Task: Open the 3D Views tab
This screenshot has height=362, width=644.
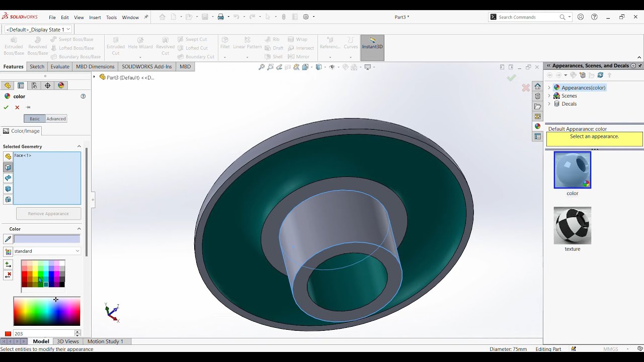Action: coord(68,341)
